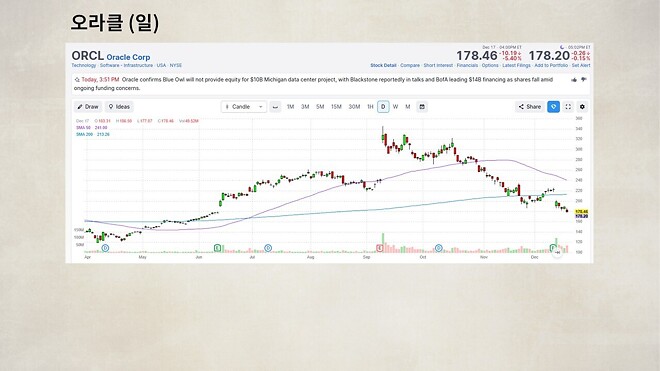Select the 3M interval

(305, 107)
